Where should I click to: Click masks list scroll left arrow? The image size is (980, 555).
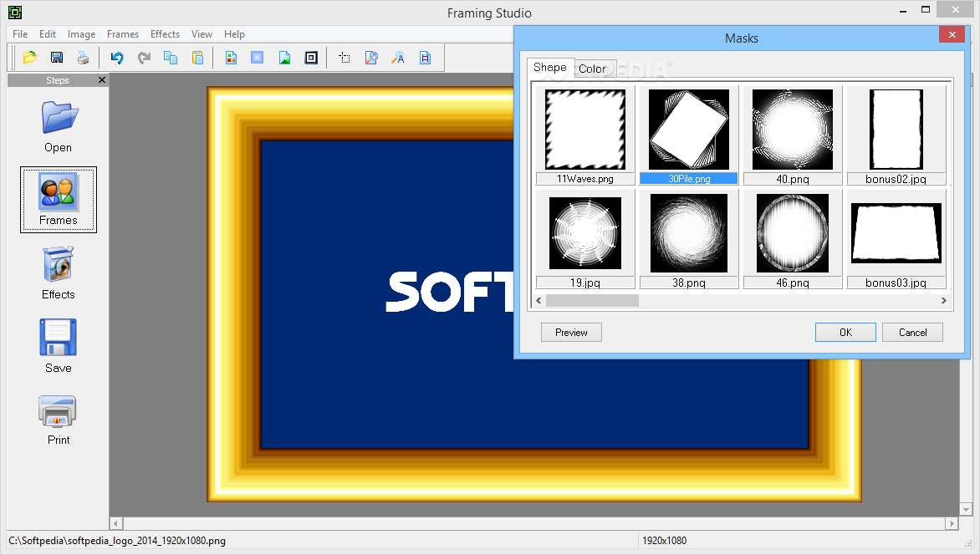tap(538, 301)
